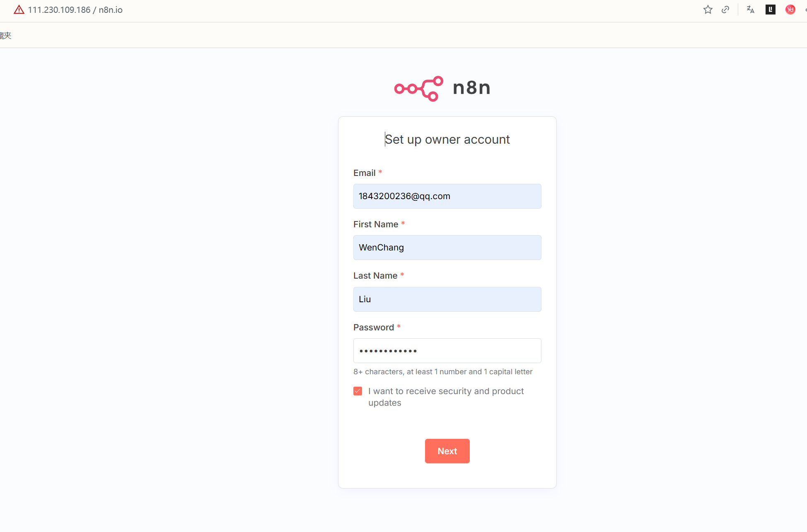Image resolution: width=807 pixels, height=532 pixels.
Task: Open the red Yd extension icon
Action: click(790, 10)
